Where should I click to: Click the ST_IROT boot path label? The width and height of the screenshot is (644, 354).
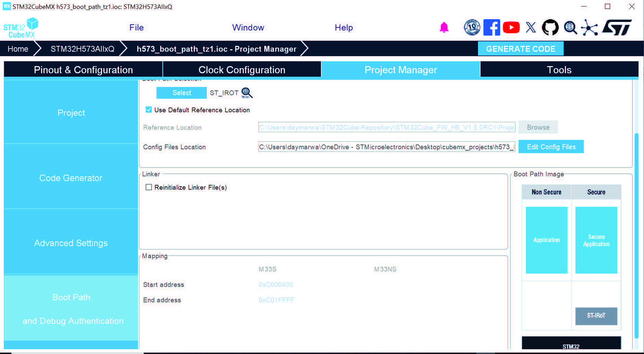point(224,93)
